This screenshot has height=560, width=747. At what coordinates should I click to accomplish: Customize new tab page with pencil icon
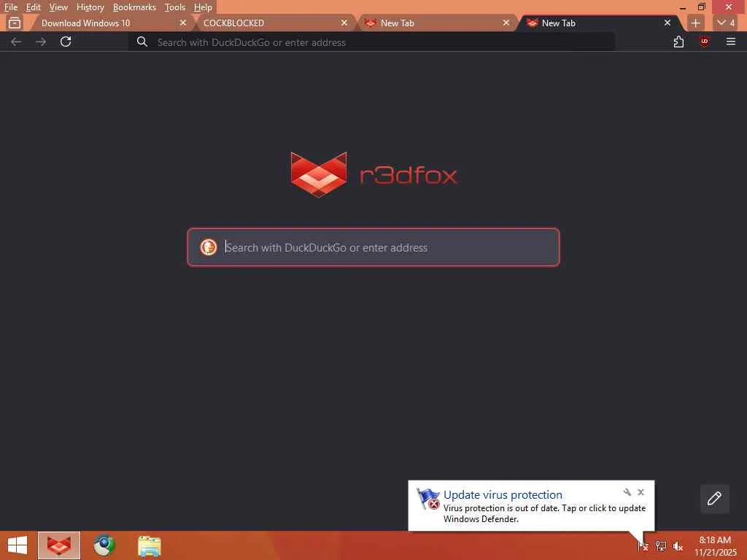pyautogui.click(x=715, y=499)
